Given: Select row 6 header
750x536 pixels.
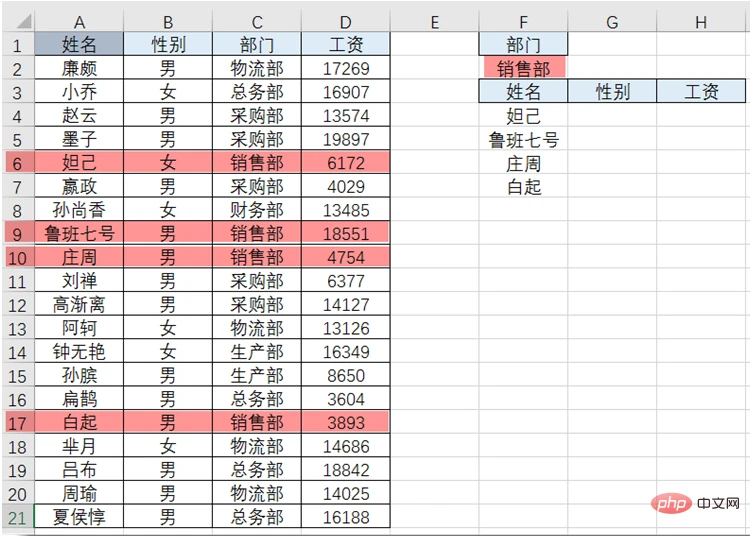Looking at the screenshot, I should 18,163.
